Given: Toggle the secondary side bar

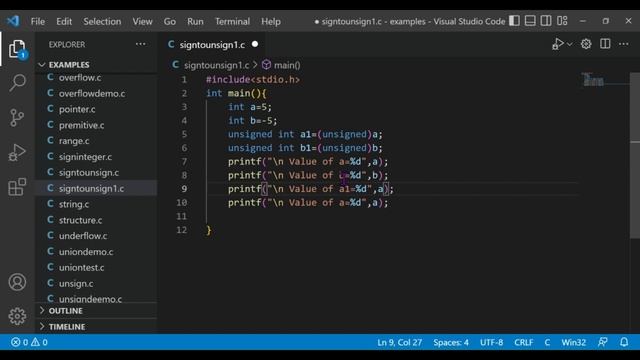Looking at the screenshot, I should click(546, 21).
